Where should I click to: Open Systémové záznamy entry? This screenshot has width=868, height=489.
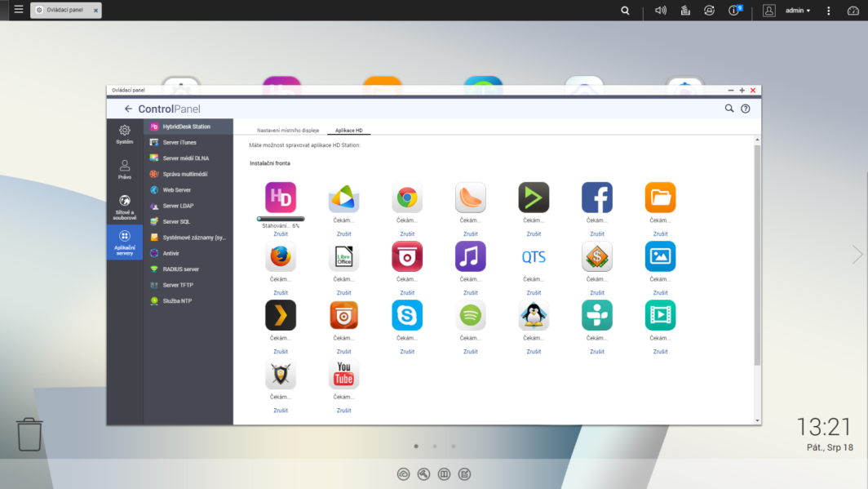click(x=188, y=238)
